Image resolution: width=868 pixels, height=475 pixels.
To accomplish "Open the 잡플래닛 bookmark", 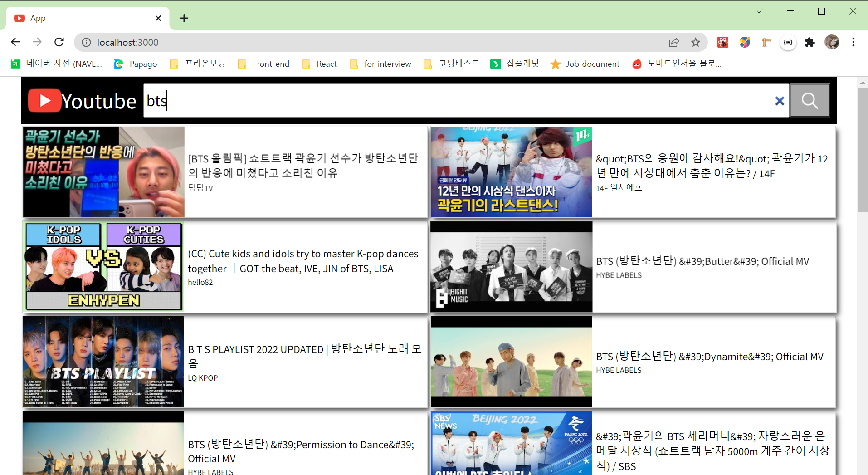I will 514,64.
